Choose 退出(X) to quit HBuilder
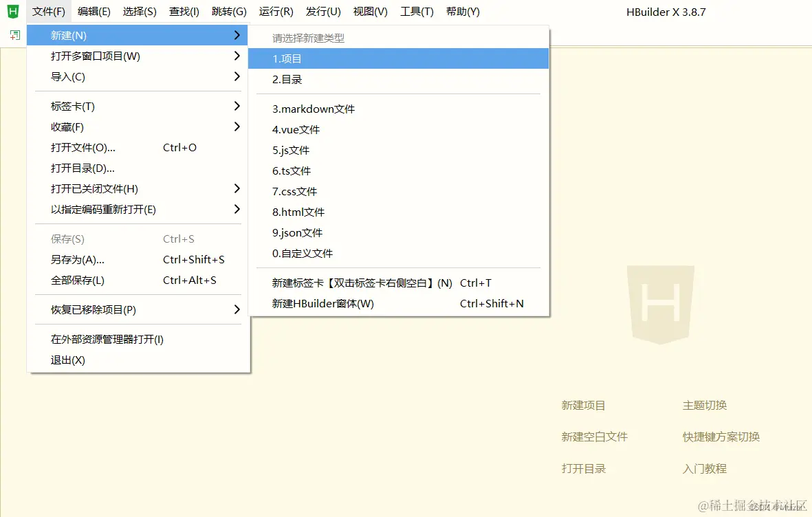The image size is (812, 517). coord(138,360)
